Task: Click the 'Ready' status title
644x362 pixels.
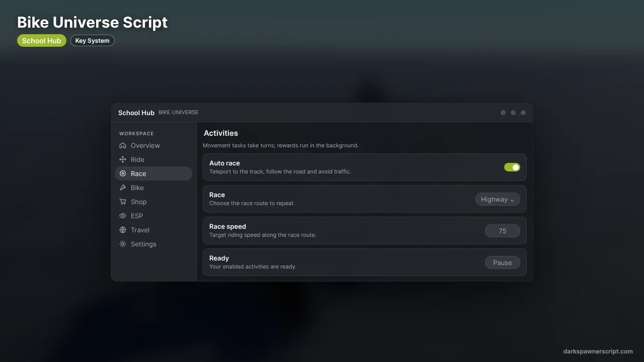Action: pyautogui.click(x=219, y=258)
